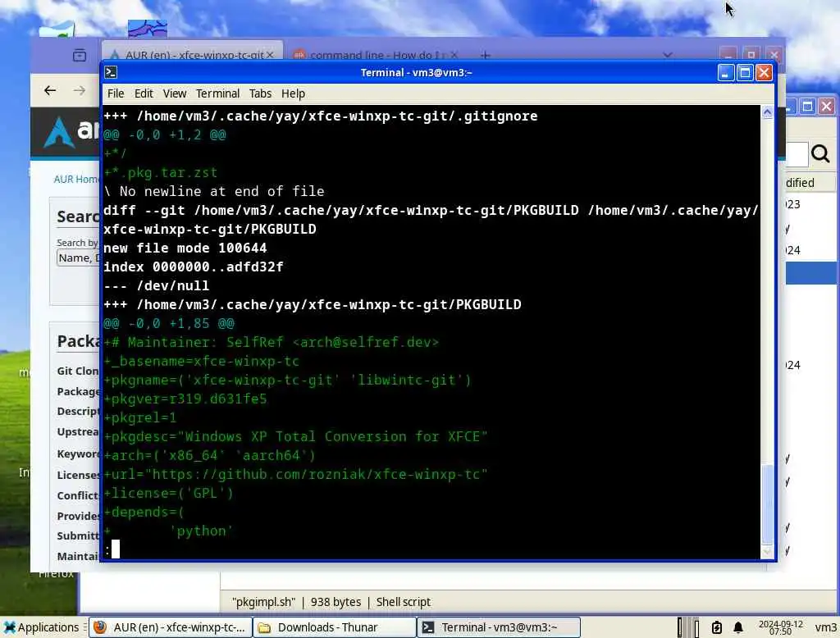Click the terminal scrollbar down arrow
840x638 pixels.
pyautogui.click(x=767, y=551)
